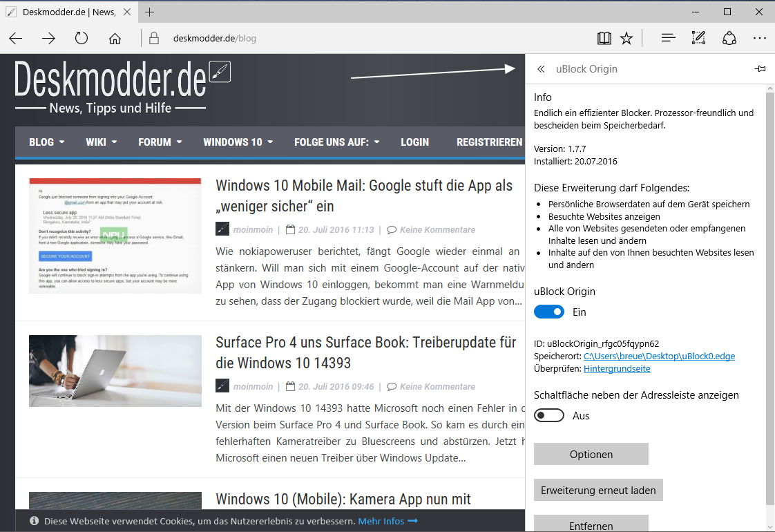Click the comment bubble icon under the Mobile Mail article

click(392, 230)
